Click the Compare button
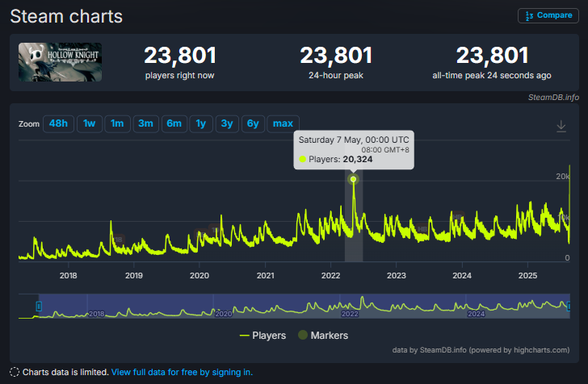 pyautogui.click(x=548, y=15)
